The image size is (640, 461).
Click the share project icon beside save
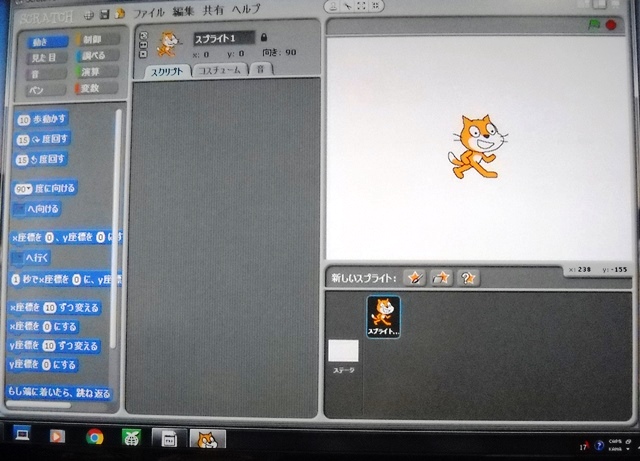pyautogui.click(x=119, y=14)
